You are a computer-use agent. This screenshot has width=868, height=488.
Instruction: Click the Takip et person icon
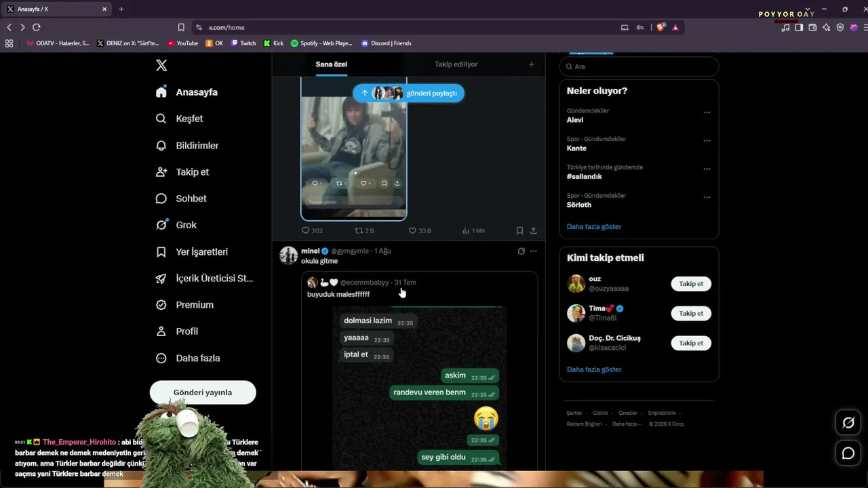coord(161,172)
